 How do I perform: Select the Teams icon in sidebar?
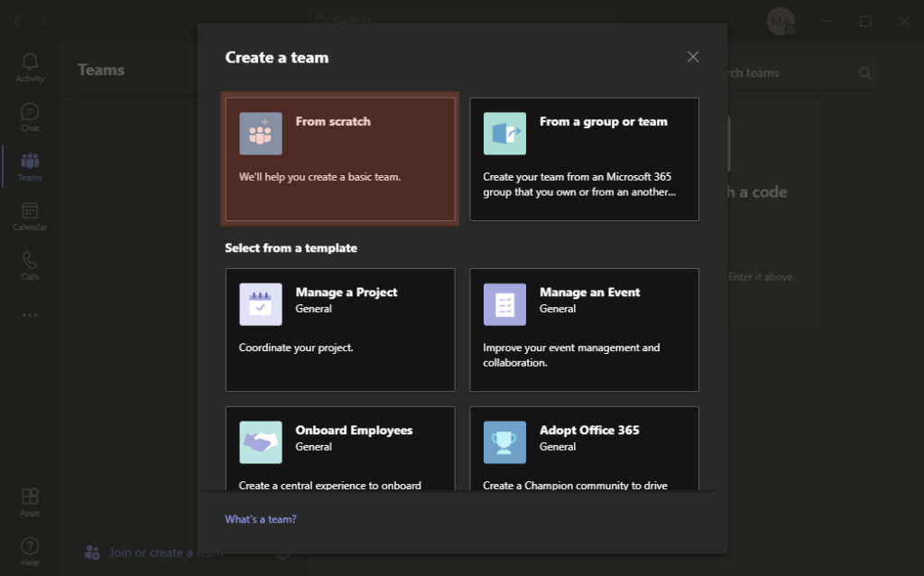pyautogui.click(x=30, y=167)
